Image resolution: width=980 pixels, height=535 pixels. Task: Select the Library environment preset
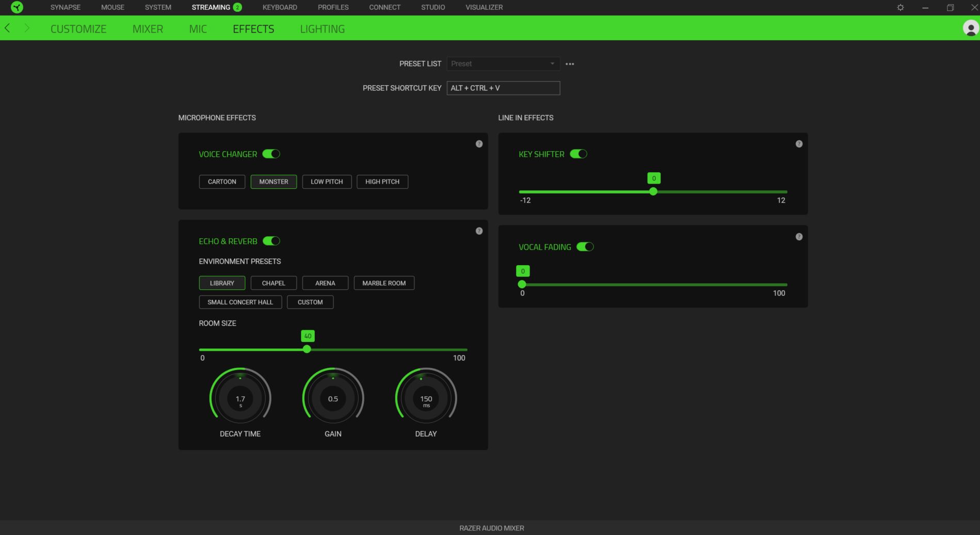click(x=222, y=283)
